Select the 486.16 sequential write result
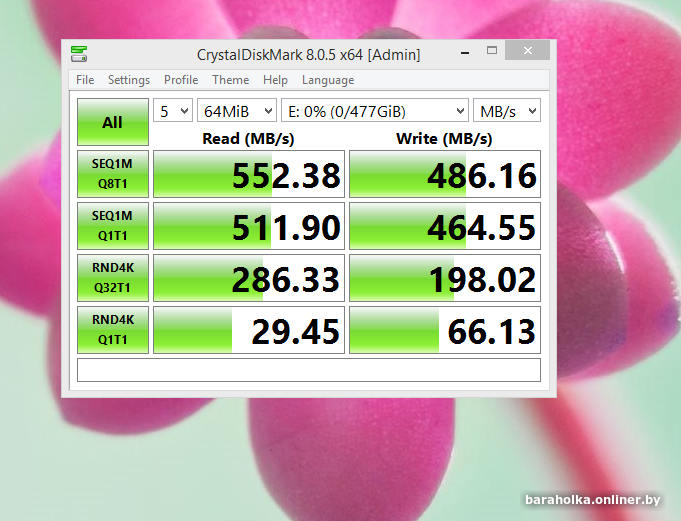Viewport: 681px width, 521px height. pos(445,174)
